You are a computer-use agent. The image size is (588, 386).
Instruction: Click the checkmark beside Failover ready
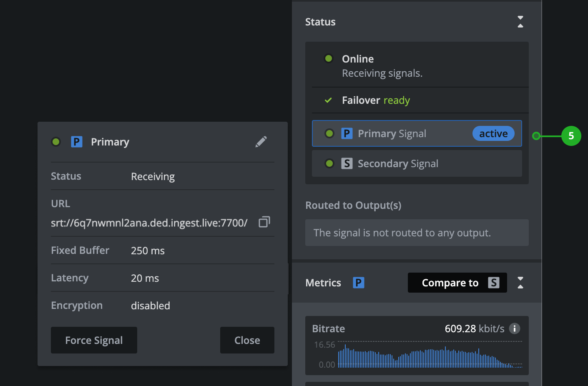328,100
